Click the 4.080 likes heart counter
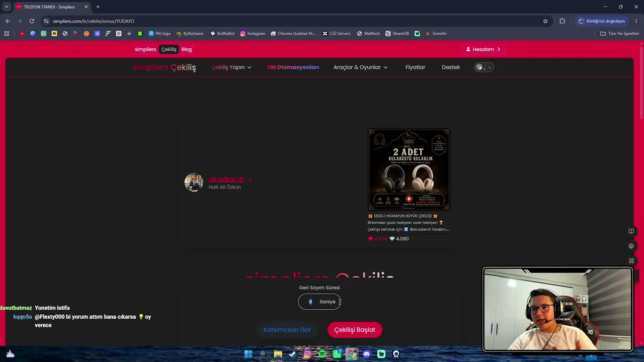The image size is (644, 362). [x=399, y=239]
